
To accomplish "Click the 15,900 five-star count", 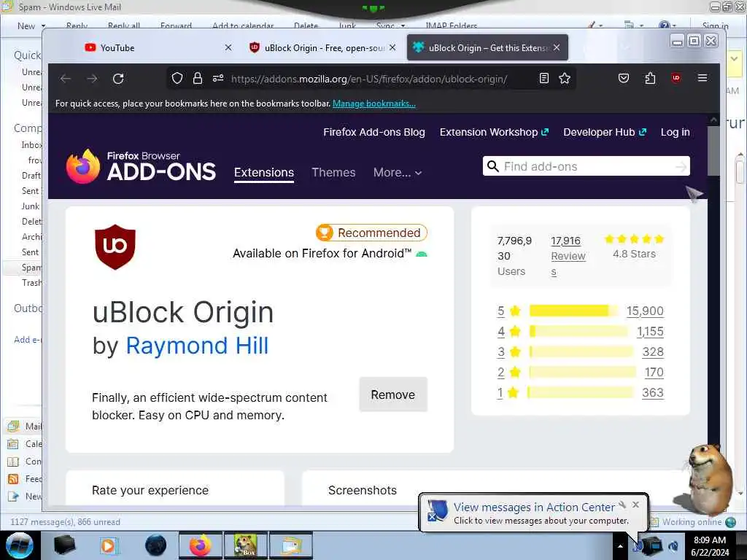I will (x=645, y=311).
